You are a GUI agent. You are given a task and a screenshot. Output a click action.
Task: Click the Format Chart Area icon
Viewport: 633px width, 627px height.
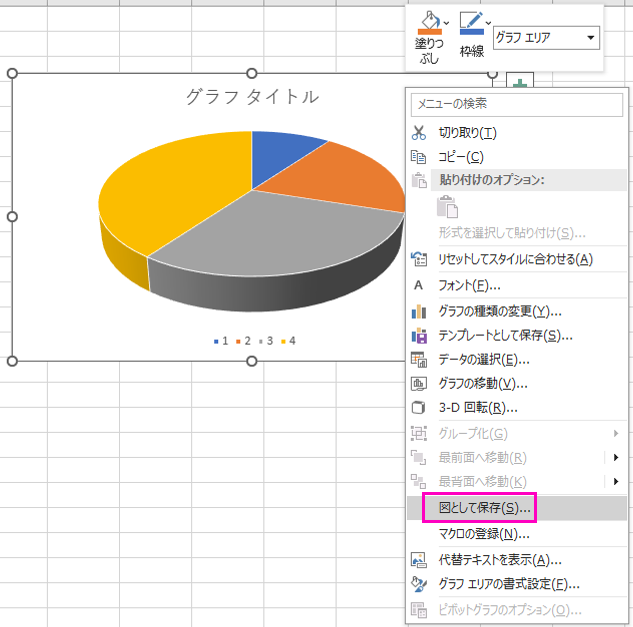click(x=419, y=584)
